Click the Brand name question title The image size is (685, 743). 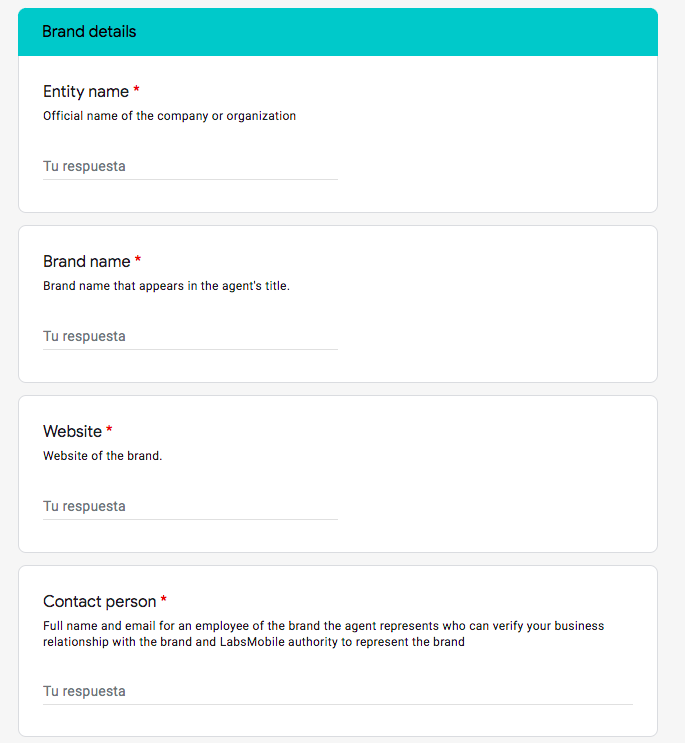click(x=87, y=262)
